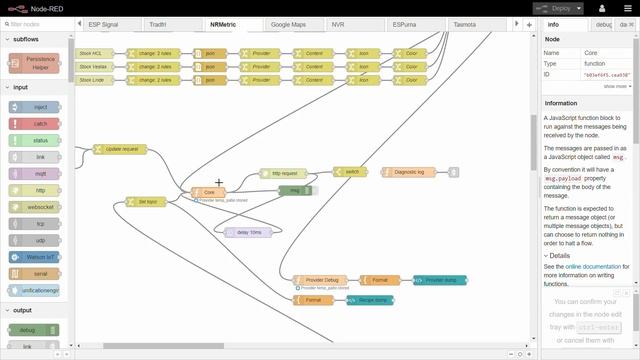Switch to the NVR flow tab

(x=356, y=25)
